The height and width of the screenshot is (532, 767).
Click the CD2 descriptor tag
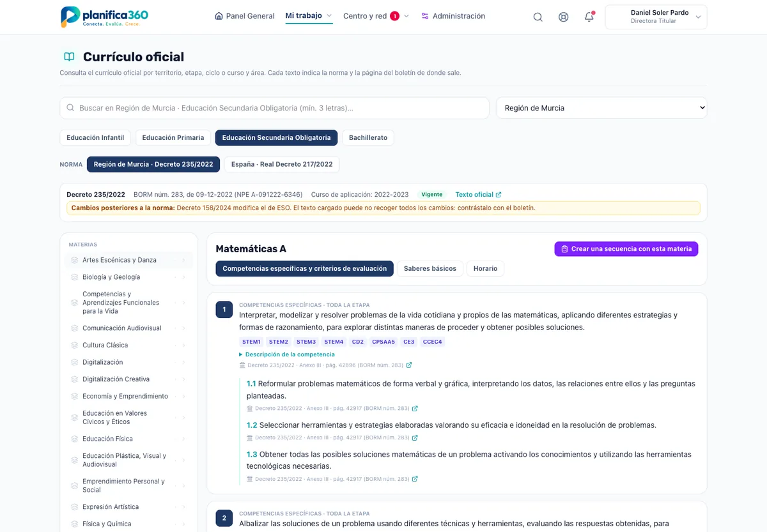click(x=358, y=342)
